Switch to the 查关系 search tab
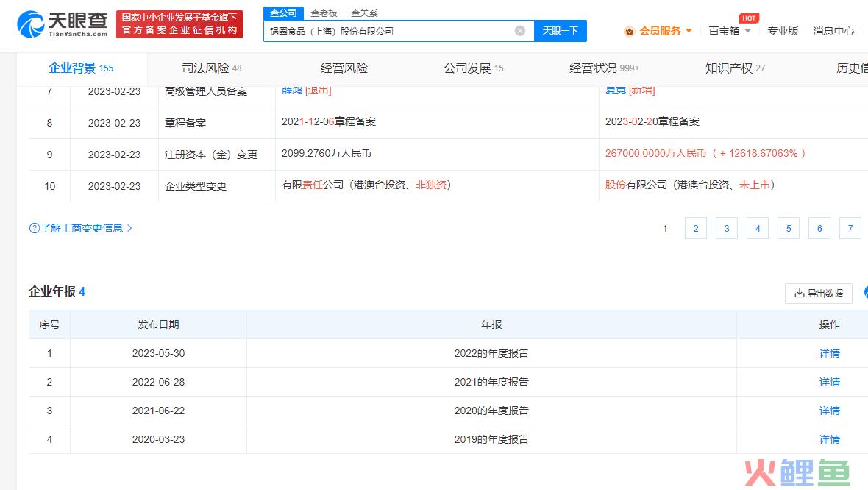The height and width of the screenshot is (490, 868). coord(364,13)
